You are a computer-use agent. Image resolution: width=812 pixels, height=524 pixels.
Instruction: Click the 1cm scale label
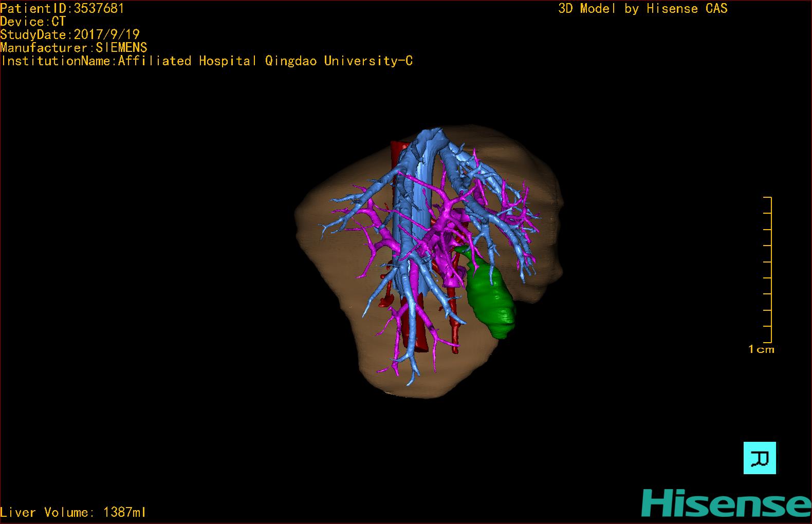pos(761,349)
